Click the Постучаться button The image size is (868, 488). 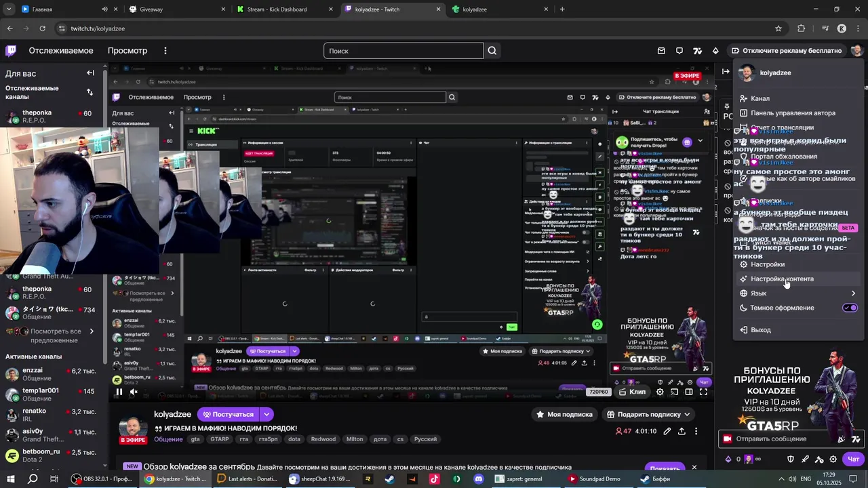click(229, 414)
